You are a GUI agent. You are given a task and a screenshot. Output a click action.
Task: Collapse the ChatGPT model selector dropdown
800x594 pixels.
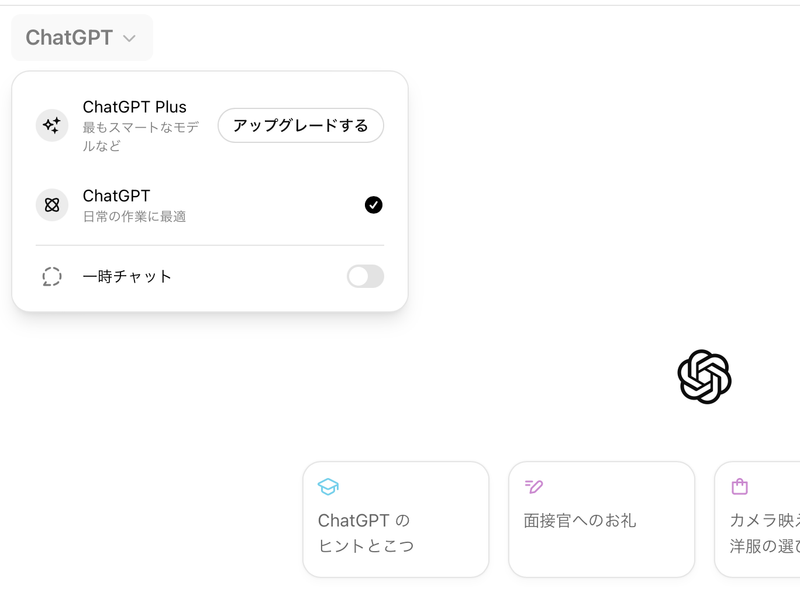tap(82, 38)
